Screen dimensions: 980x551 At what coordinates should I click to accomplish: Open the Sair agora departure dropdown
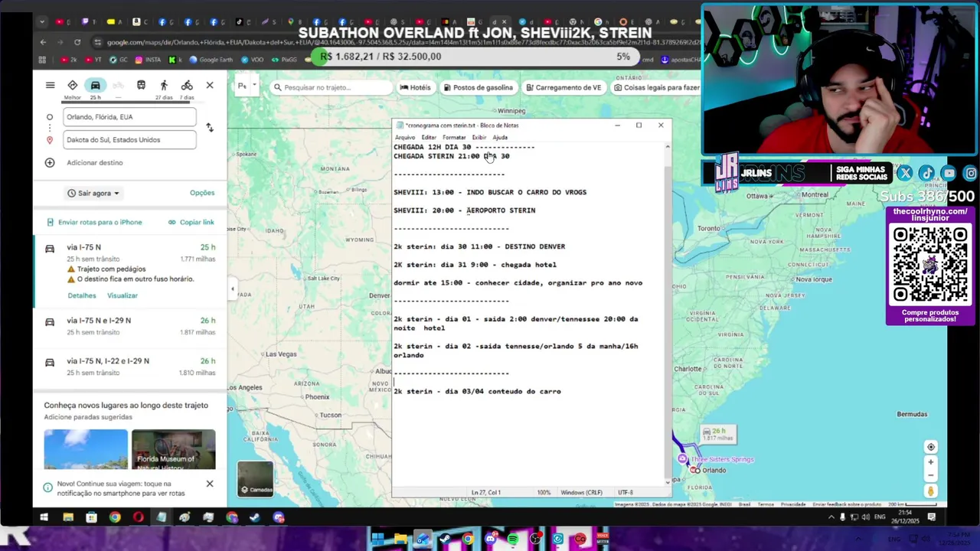(93, 193)
